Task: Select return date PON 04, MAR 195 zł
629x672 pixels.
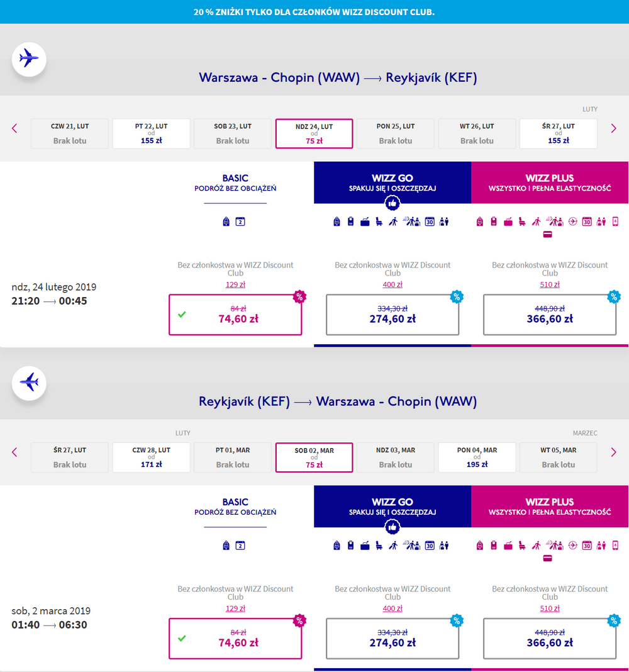Action: (x=477, y=457)
